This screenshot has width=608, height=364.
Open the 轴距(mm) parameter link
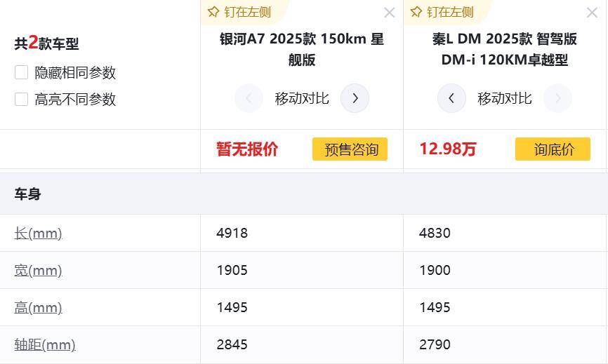coord(44,344)
